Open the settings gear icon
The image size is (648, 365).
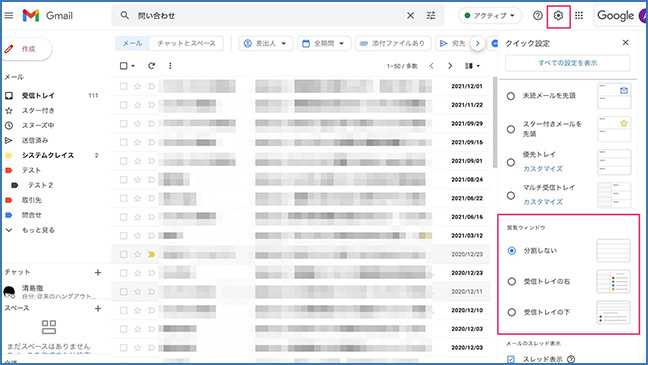(x=558, y=16)
